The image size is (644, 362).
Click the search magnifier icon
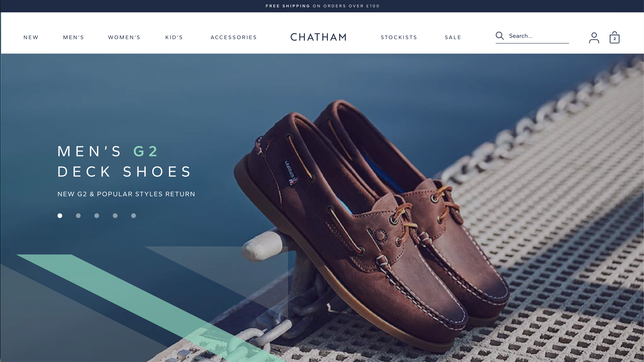pos(499,36)
